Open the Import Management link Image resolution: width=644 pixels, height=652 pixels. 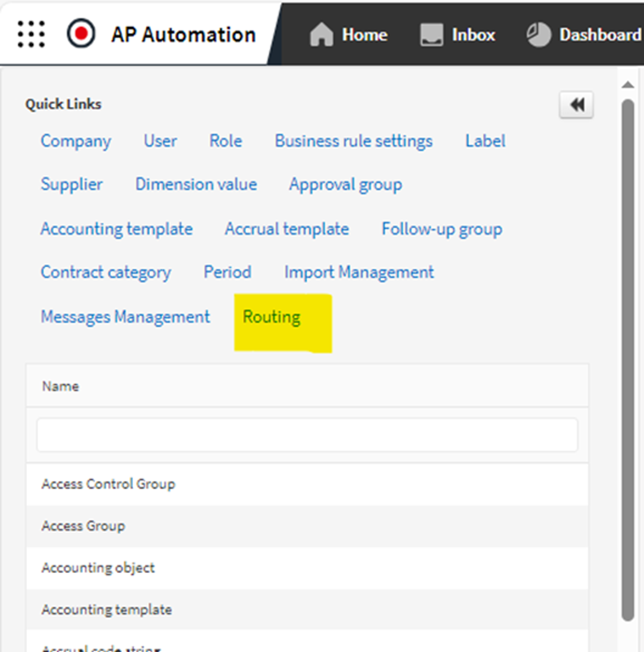pos(359,272)
